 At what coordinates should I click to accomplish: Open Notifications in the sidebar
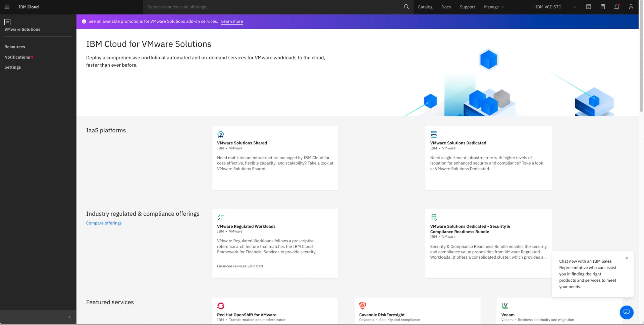coord(17,57)
